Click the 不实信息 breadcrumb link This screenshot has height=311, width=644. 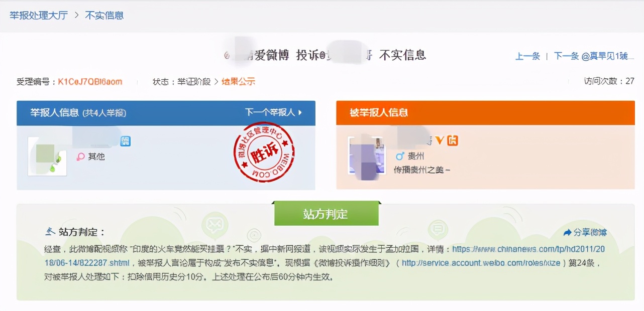tap(104, 15)
